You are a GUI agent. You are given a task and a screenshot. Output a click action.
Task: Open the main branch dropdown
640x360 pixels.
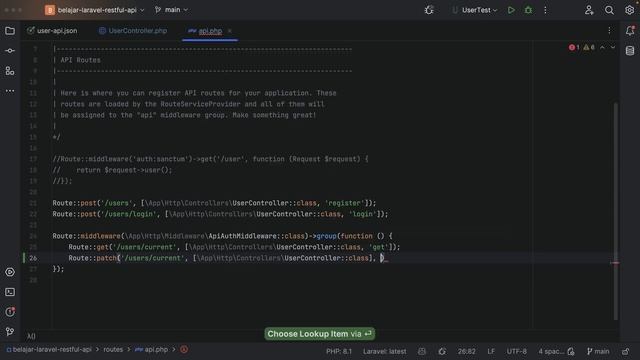click(171, 10)
